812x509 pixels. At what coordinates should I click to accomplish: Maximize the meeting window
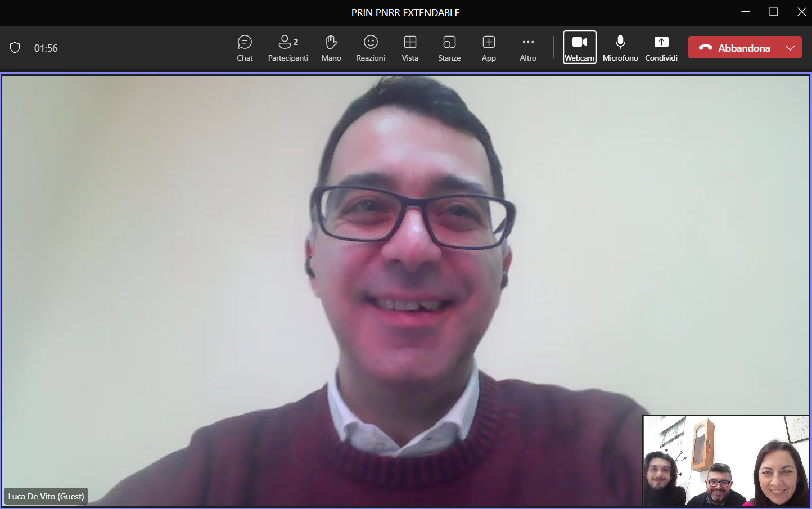click(774, 12)
